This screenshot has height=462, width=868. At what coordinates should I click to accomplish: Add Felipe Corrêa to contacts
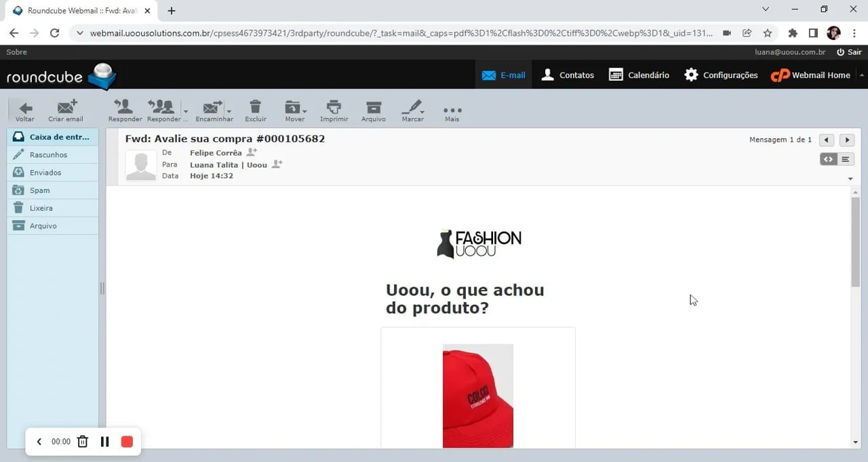[252, 152]
